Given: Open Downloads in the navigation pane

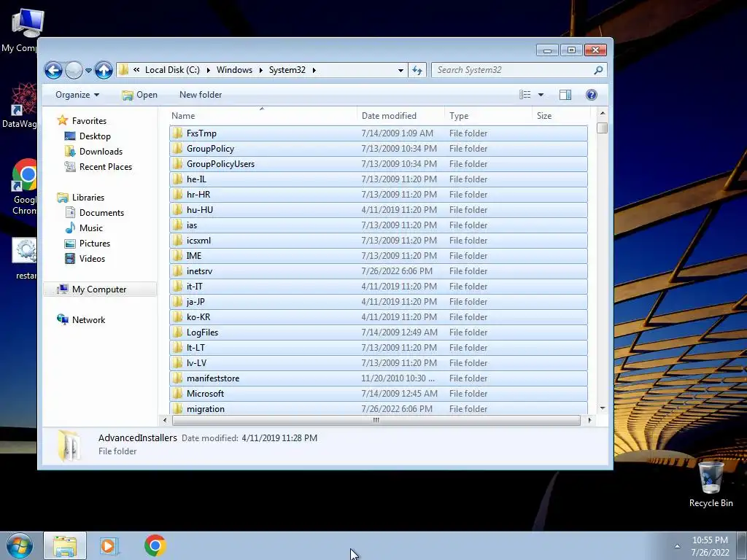Looking at the screenshot, I should (101, 152).
